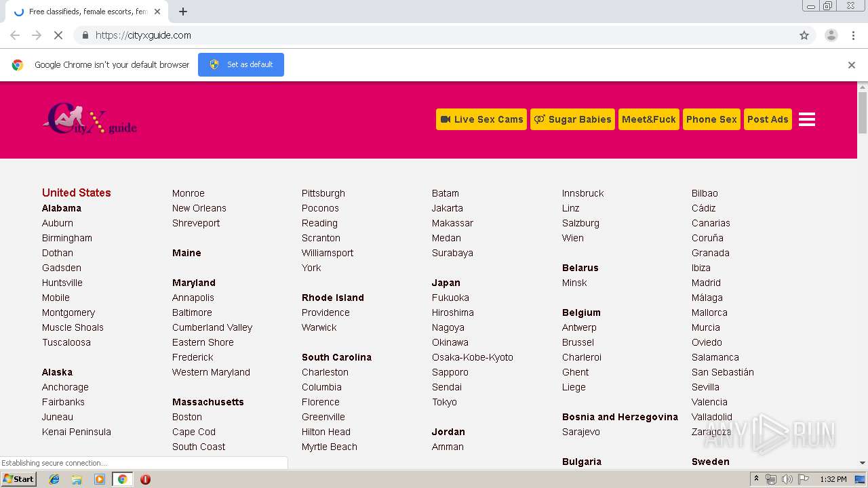Bookmark this page with the star icon
The image size is (868, 488).
pos(804,35)
